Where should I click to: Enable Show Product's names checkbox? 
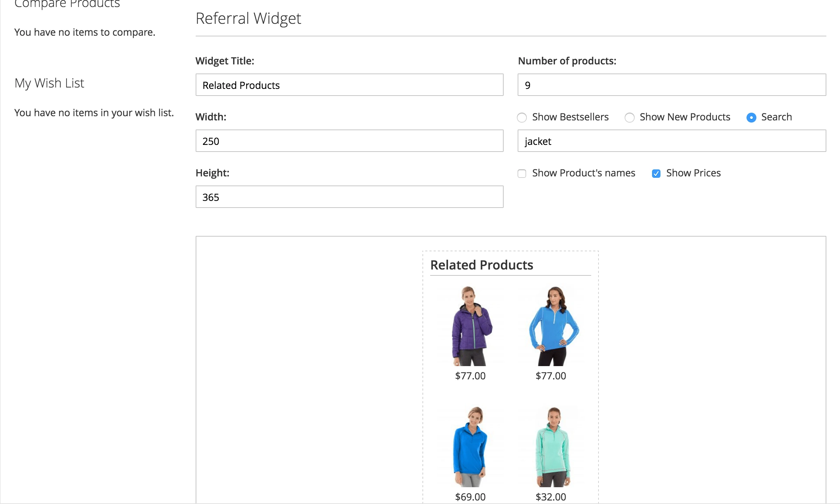pyautogui.click(x=522, y=173)
